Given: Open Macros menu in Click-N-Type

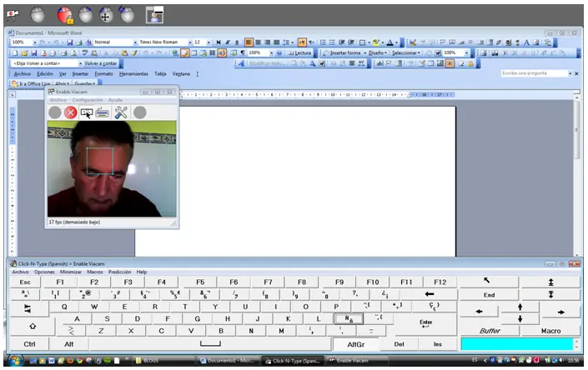Looking at the screenshot, I should (x=95, y=272).
